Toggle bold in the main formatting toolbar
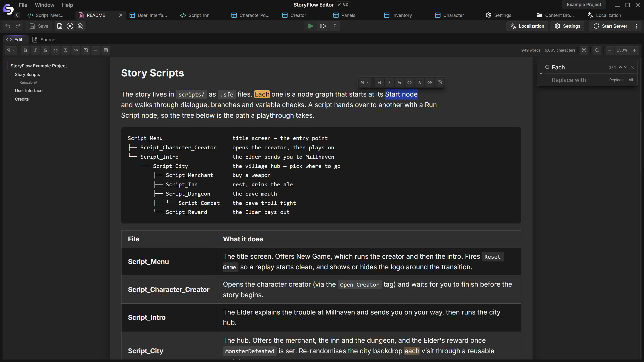The height and width of the screenshot is (362, 644). pyautogui.click(x=25, y=51)
